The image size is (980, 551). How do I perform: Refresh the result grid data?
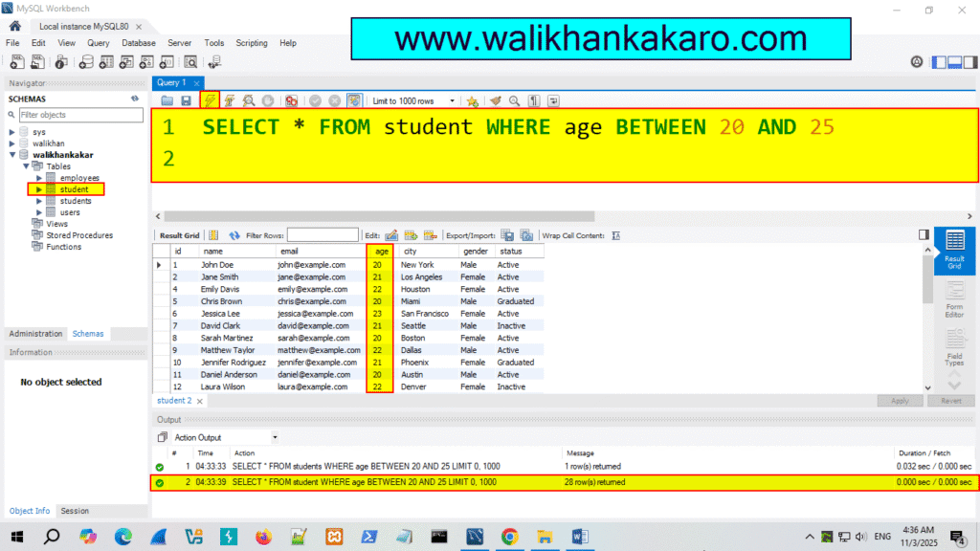point(234,235)
